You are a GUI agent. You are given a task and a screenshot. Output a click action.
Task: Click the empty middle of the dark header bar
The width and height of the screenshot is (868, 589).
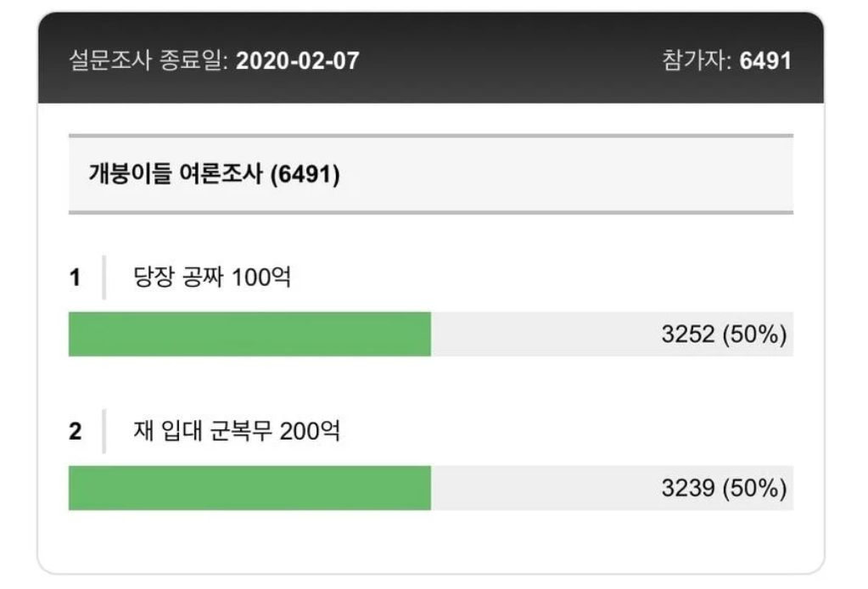pyautogui.click(x=509, y=61)
